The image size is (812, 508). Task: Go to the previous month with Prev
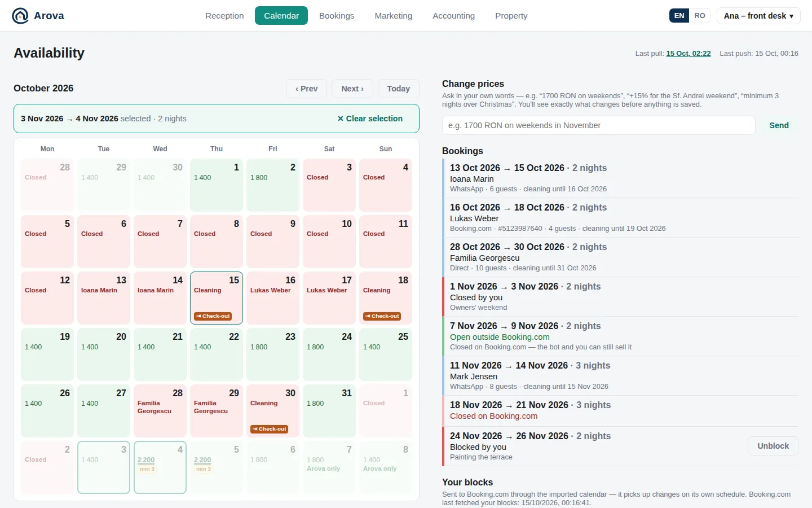[x=306, y=89]
